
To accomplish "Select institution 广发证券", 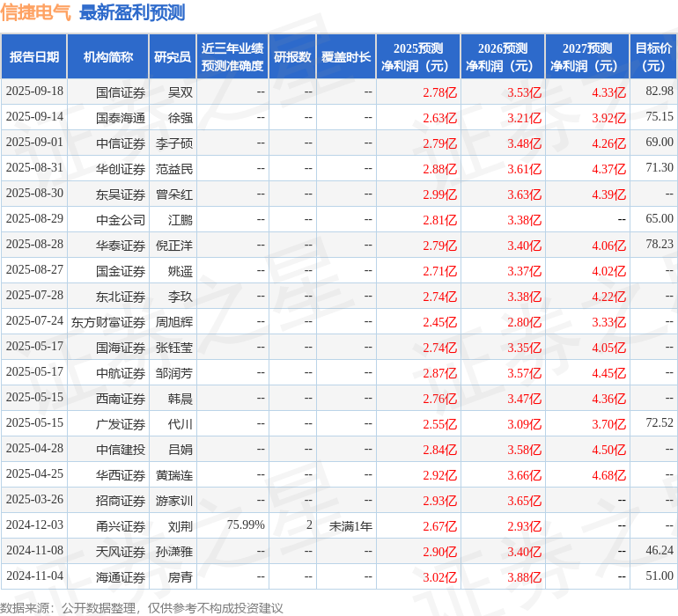I will click(121, 424).
